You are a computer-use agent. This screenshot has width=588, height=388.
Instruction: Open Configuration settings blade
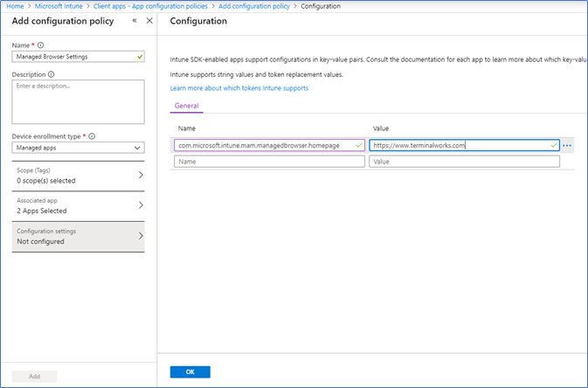[x=78, y=237]
